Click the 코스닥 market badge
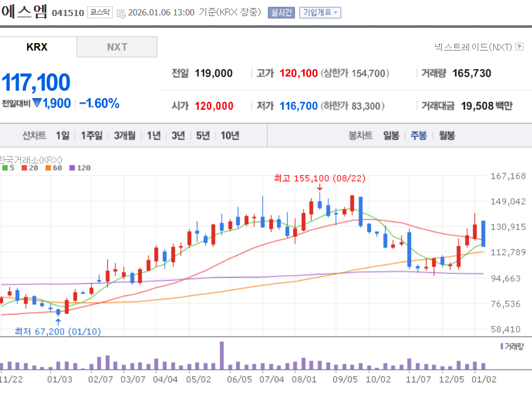 point(100,12)
